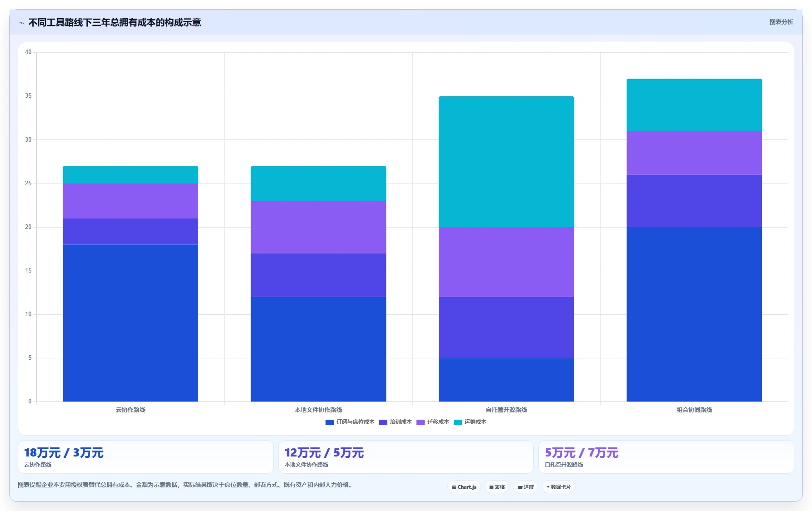Click the y-axis value 20
Image resolution: width=812 pixels, height=511 pixels.
point(28,227)
